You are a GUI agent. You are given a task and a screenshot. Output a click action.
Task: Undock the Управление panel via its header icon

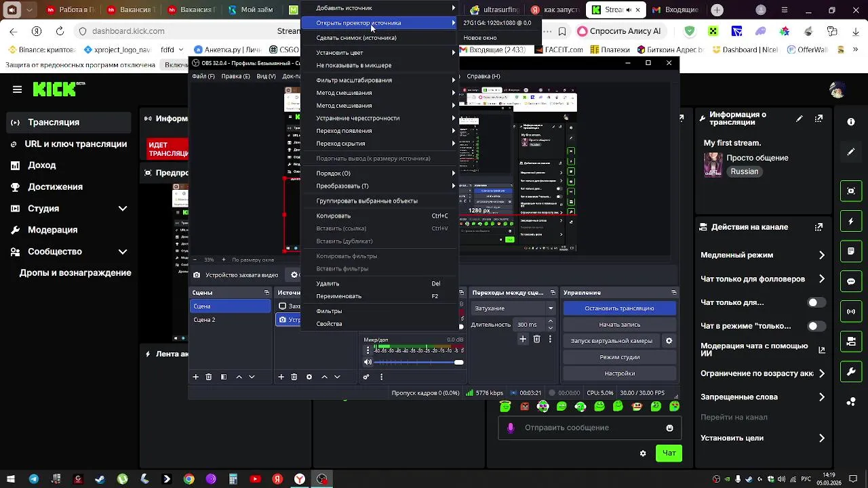tap(673, 293)
